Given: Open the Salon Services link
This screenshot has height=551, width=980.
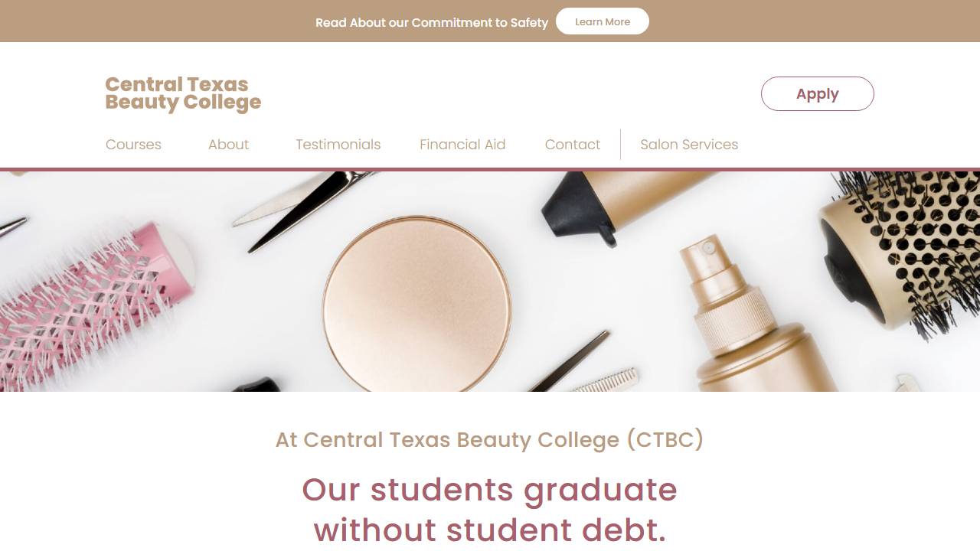Looking at the screenshot, I should 689,145.
